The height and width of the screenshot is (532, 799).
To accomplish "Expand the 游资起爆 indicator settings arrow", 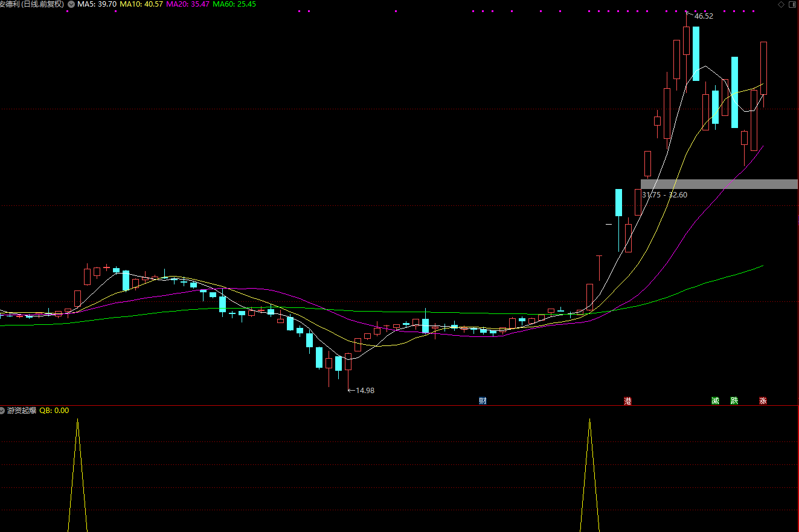I will coord(2,411).
